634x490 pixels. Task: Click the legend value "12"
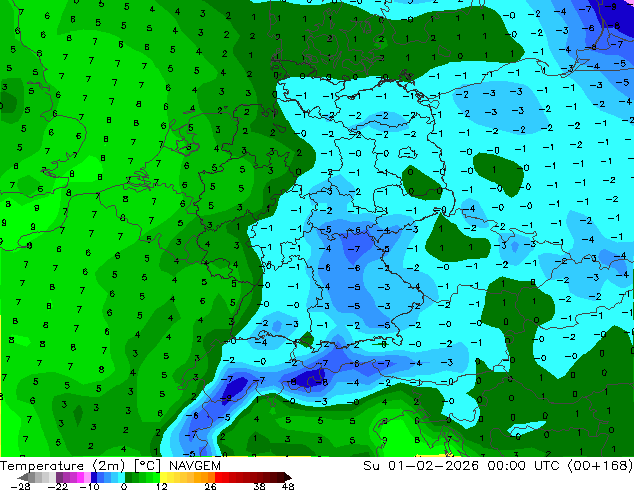coord(162,486)
